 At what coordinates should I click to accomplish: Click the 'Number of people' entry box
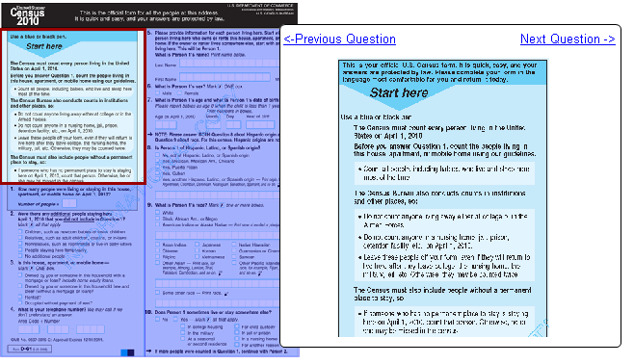[x=69, y=203]
